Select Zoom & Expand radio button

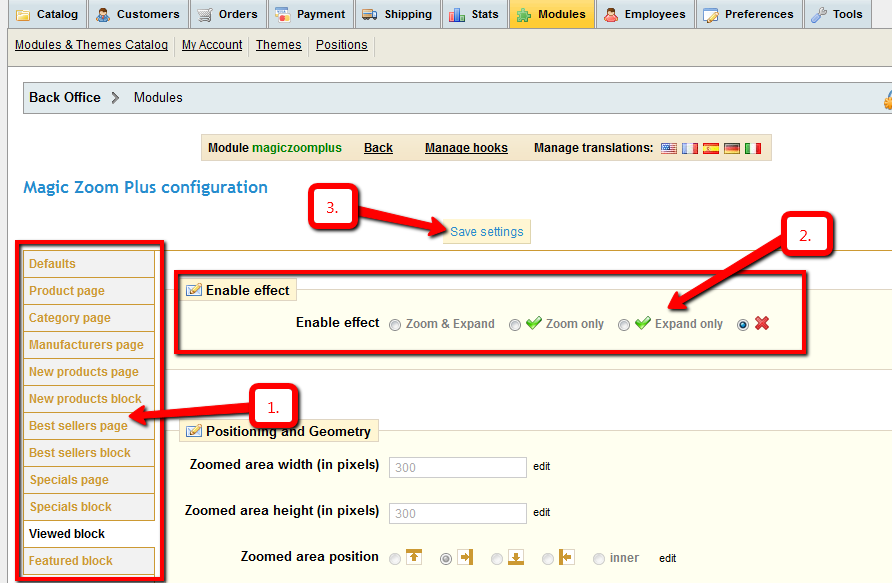(395, 325)
